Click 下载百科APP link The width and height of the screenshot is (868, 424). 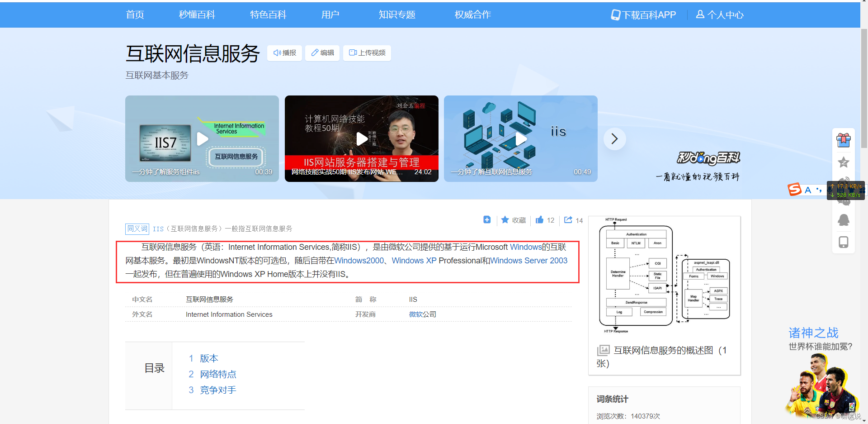(643, 15)
